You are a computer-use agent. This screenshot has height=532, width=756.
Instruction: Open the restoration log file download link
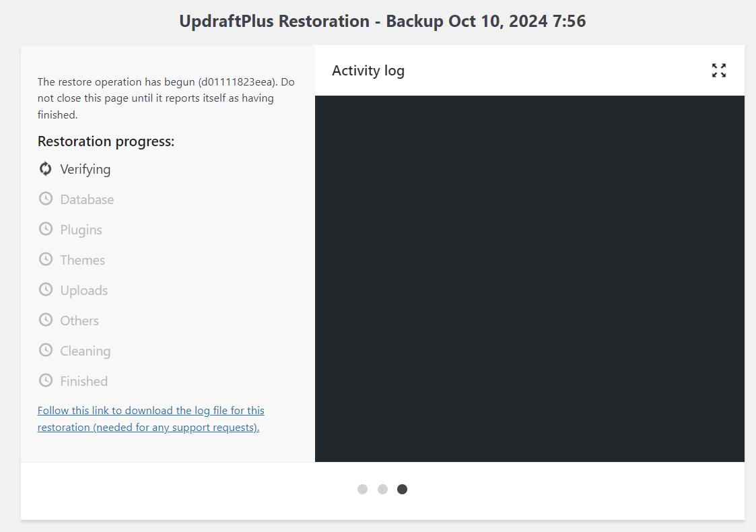[151, 419]
